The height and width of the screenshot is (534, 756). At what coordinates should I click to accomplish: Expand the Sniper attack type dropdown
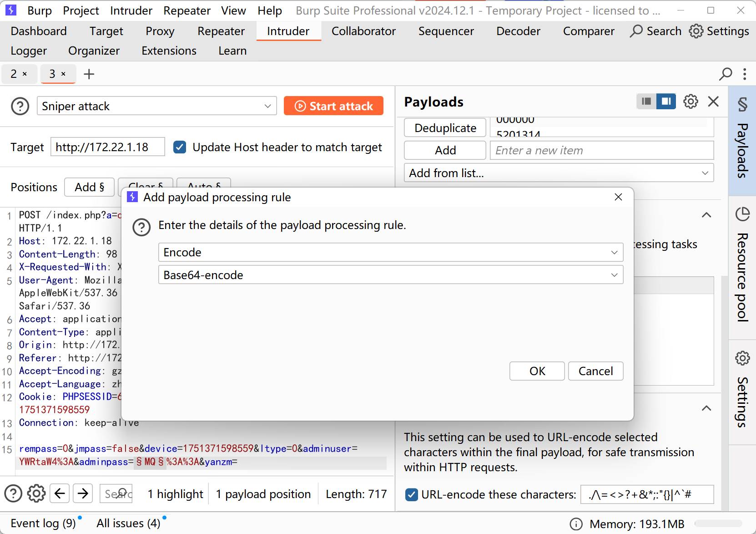[157, 106]
